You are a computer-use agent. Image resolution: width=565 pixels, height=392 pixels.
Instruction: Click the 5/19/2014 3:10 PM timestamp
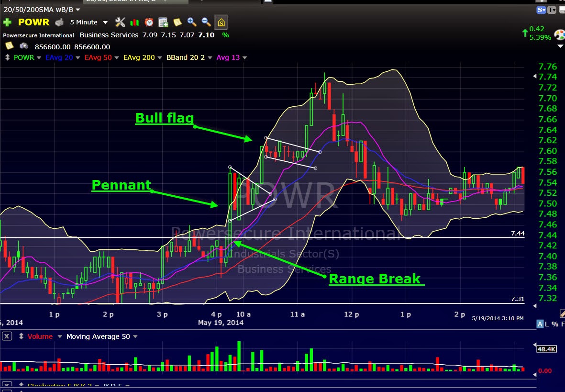pyautogui.click(x=498, y=318)
